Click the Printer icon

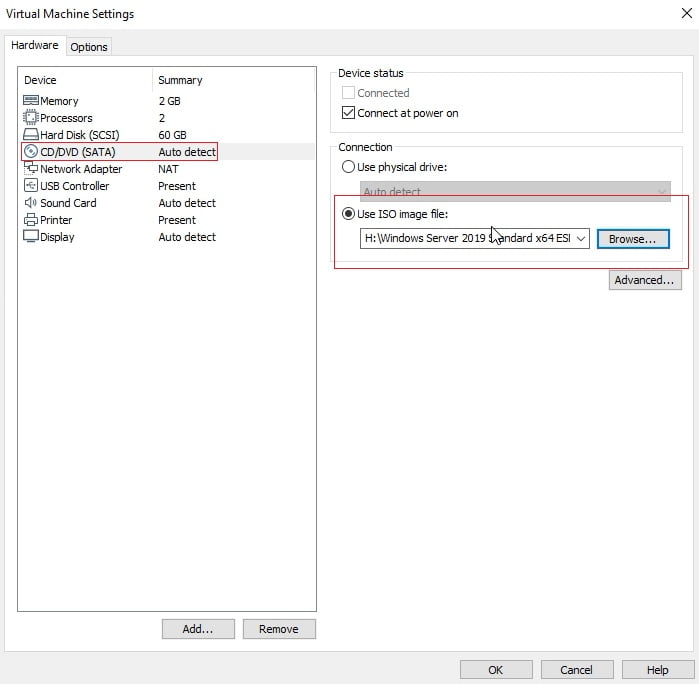31,219
